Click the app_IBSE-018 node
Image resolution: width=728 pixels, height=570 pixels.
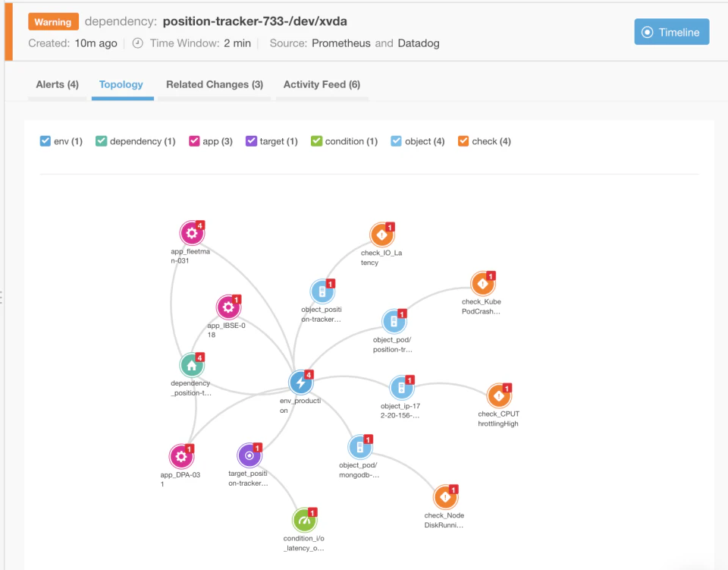(x=229, y=307)
